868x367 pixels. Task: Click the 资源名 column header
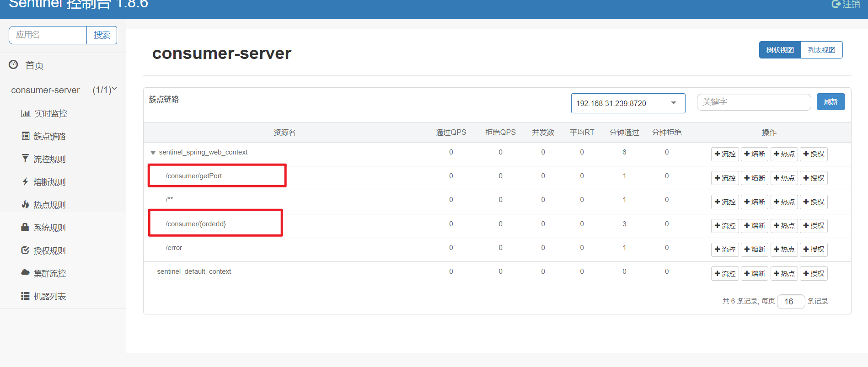(x=284, y=132)
